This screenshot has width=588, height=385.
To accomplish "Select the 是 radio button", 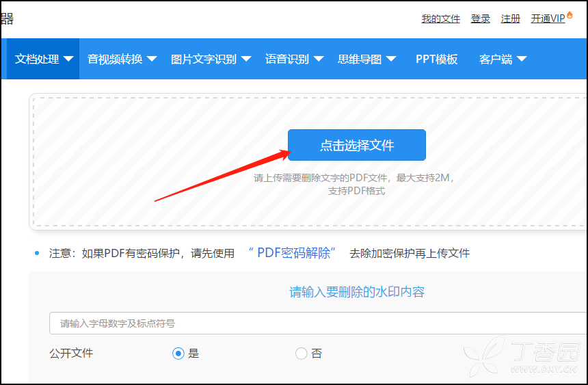I will pyautogui.click(x=178, y=354).
